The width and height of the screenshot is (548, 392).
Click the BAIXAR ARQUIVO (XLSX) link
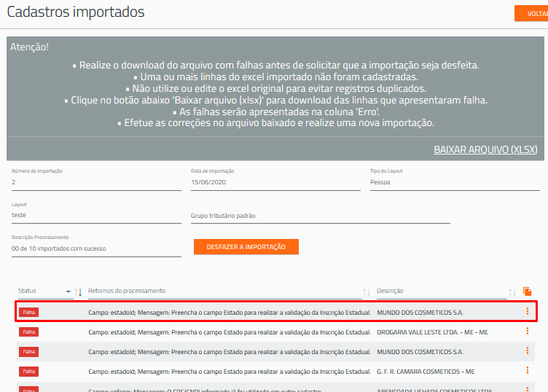(485, 149)
